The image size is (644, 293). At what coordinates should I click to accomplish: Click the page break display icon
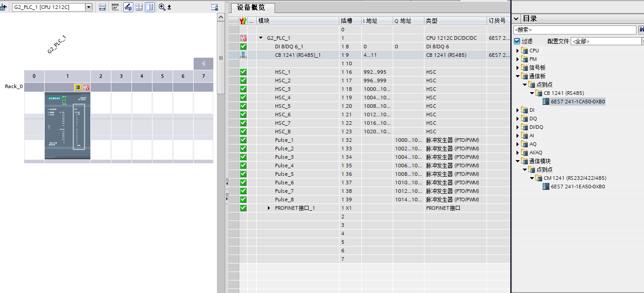pos(139,7)
